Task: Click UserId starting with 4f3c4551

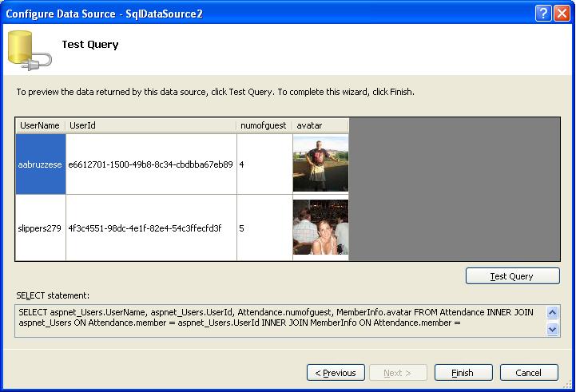Action: coord(151,228)
